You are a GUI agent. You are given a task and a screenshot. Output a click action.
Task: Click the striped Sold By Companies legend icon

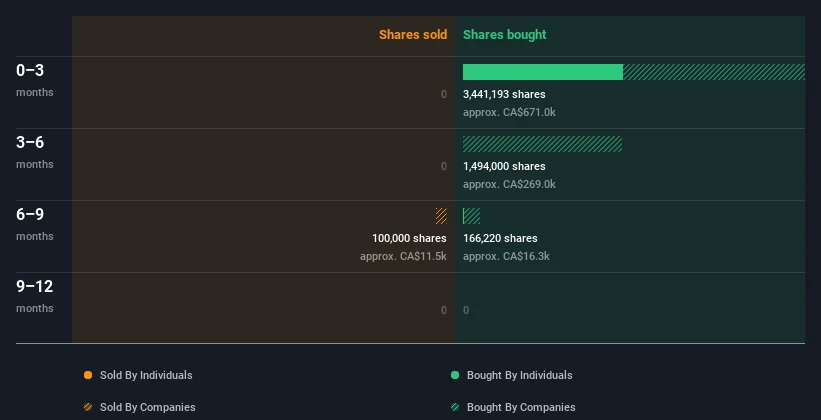(88, 408)
